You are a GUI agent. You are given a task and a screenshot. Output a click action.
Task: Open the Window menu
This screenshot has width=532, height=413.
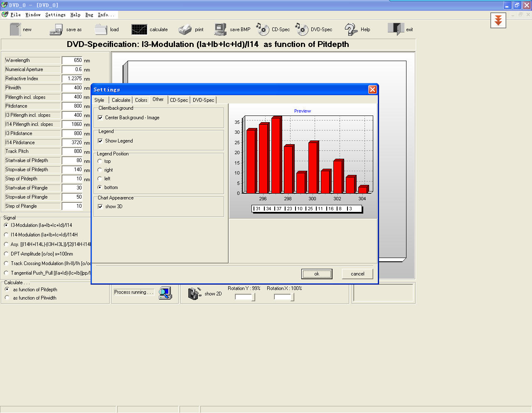[x=33, y=15]
